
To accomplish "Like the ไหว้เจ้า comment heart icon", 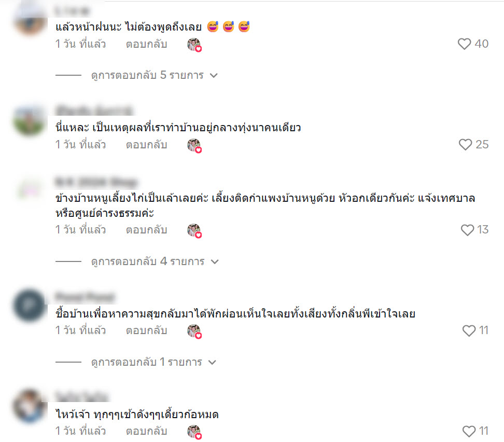I will [469, 431].
